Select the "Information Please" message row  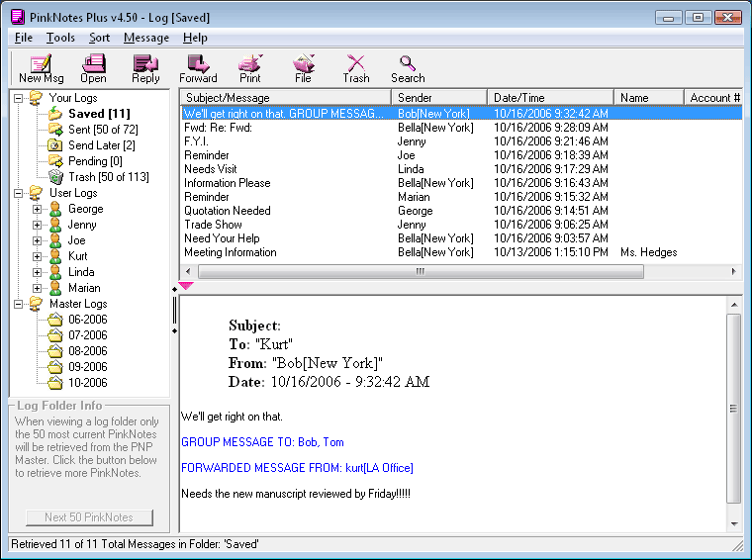click(461, 183)
